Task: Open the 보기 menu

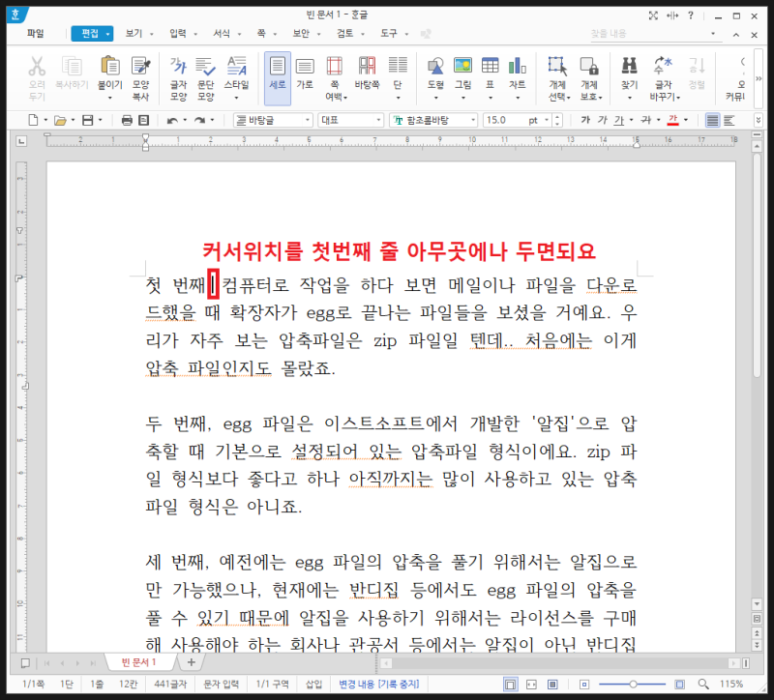Action: click(x=134, y=33)
